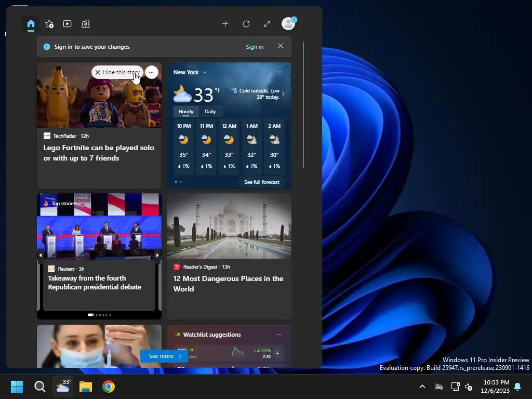The width and height of the screenshot is (532, 399).
Task: Open the Home feed tab icon
Action: 31,24
